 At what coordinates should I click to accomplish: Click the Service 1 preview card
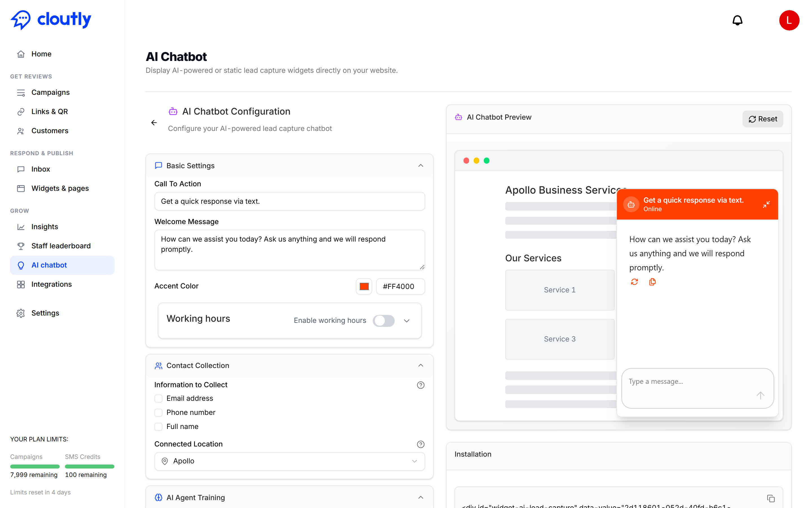[x=560, y=290]
